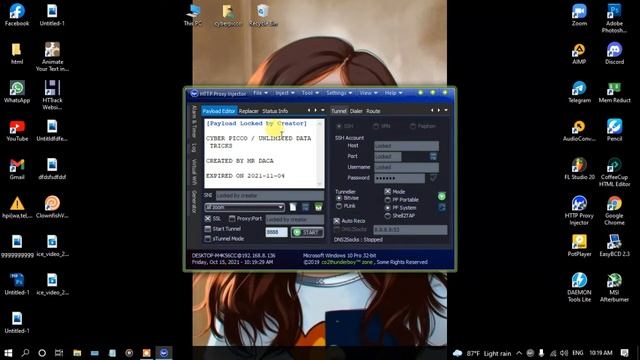Open the Virtual Wifi side tab

pos(194,171)
